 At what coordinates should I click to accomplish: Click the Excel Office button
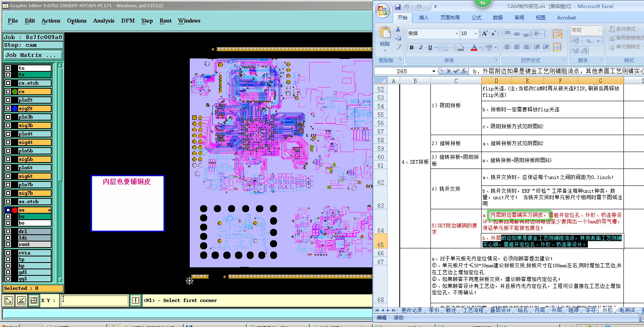[382, 10]
